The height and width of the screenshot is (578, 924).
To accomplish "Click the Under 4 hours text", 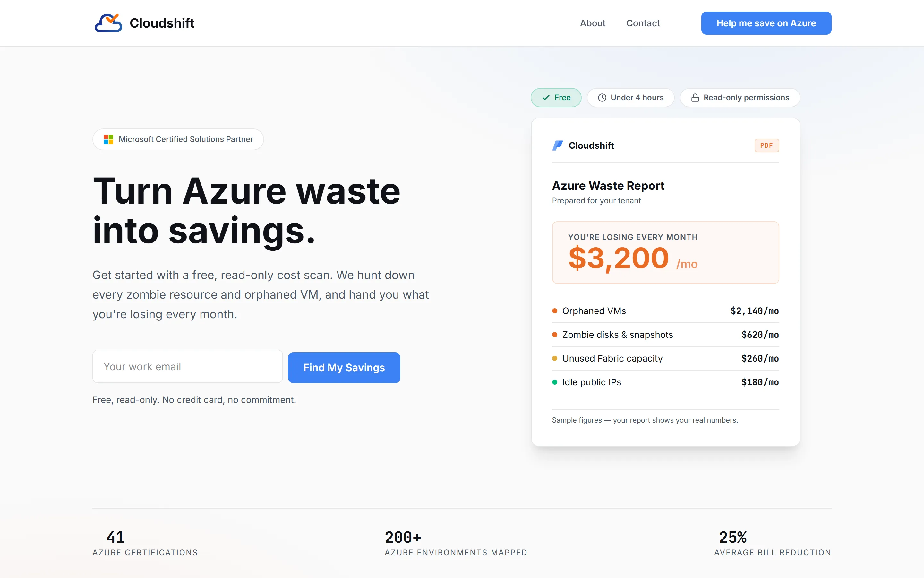I will (637, 98).
